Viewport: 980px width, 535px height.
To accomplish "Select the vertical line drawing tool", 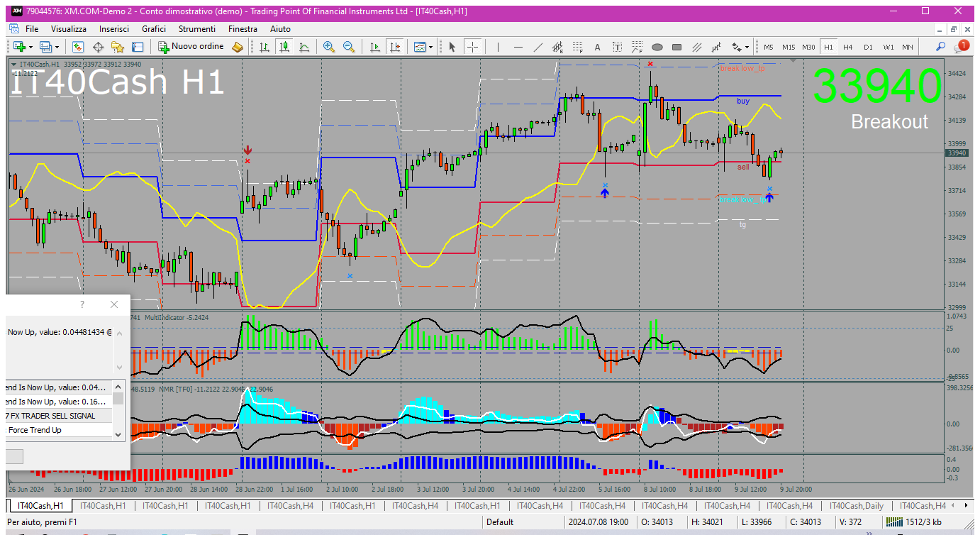I will click(x=499, y=47).
